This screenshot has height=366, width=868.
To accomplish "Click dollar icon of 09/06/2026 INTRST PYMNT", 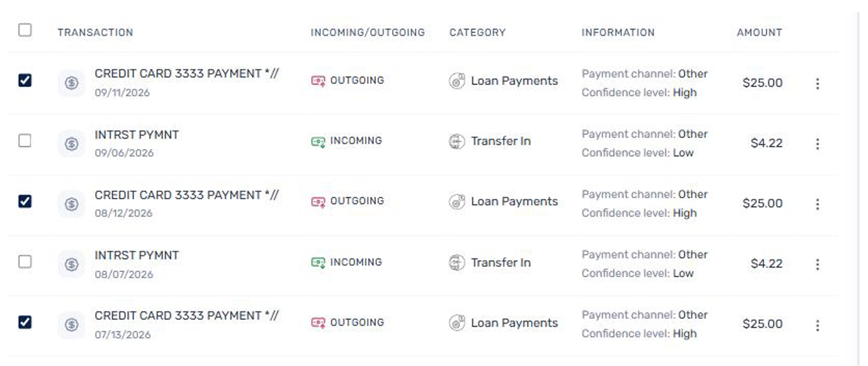I will pyautogui.click(x=71, y=143).
